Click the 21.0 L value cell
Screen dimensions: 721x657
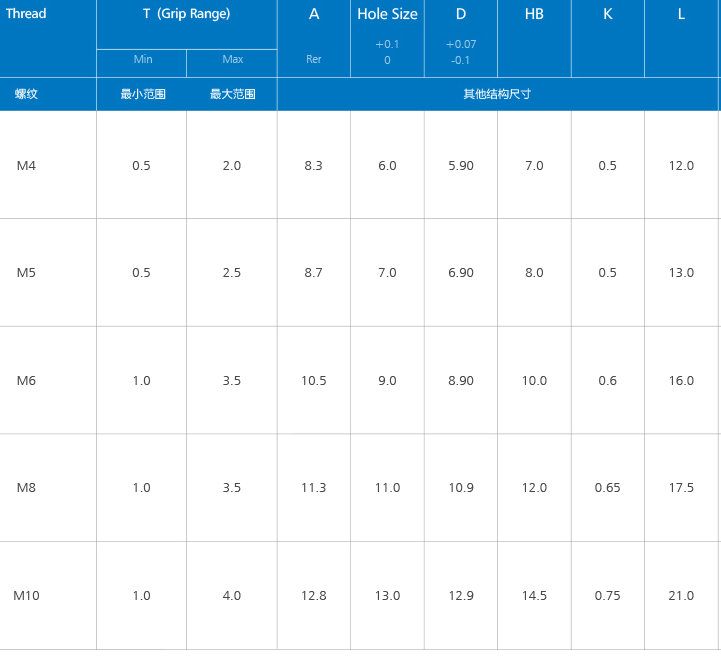click(681, 596)
